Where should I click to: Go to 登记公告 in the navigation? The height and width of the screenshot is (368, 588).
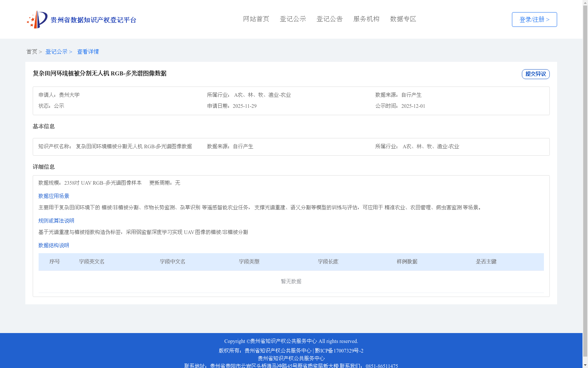point(330,19)
